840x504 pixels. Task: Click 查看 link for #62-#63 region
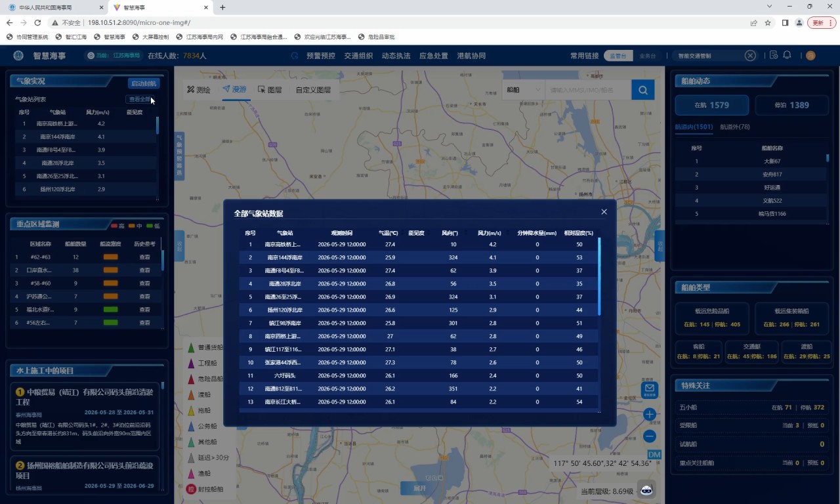144,257
